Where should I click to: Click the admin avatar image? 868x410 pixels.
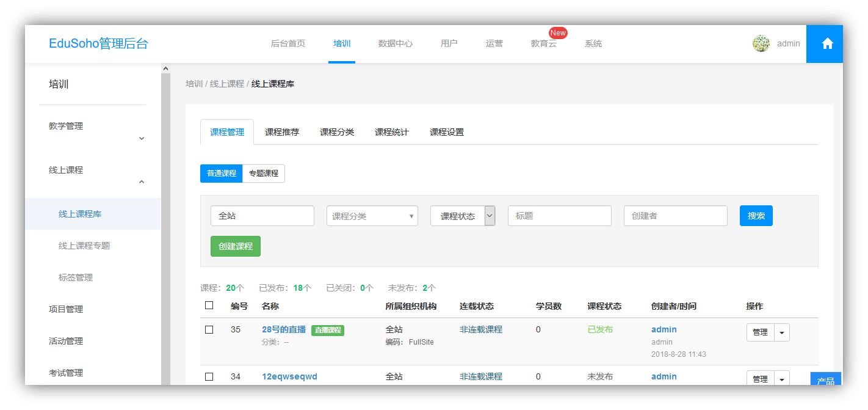coord(761,43)
